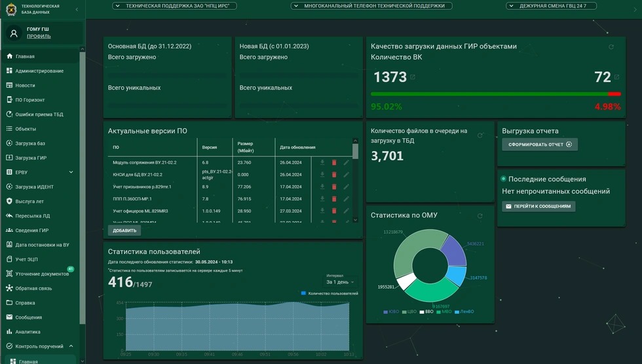Toggle the ЮВО series in the chart legend
Image resolution: width=642 pixels, height=364 pixels.
[x=390, y=312]
